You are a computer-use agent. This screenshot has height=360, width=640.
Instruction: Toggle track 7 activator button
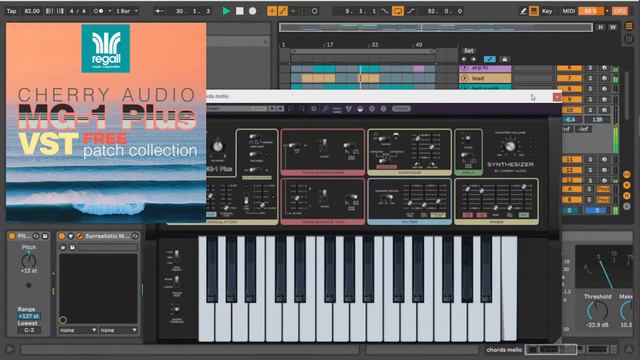pos(569,78)
